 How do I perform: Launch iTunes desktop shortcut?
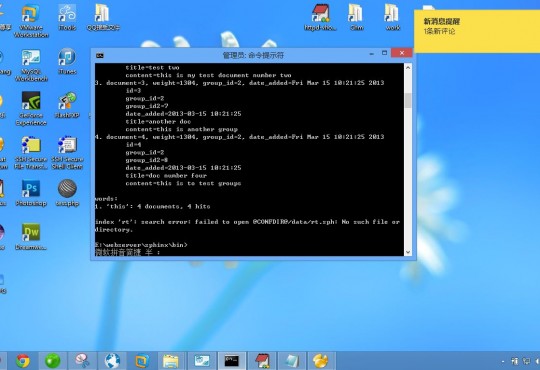tap(67, 61)
